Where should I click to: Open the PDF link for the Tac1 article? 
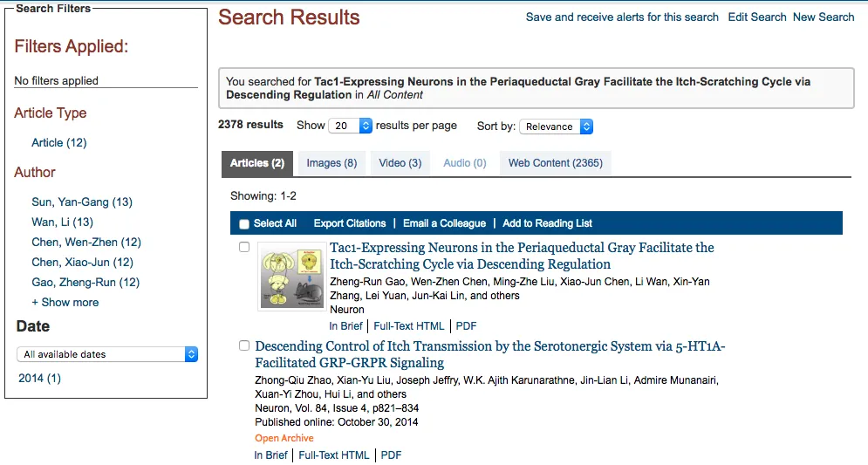[466, 326]
